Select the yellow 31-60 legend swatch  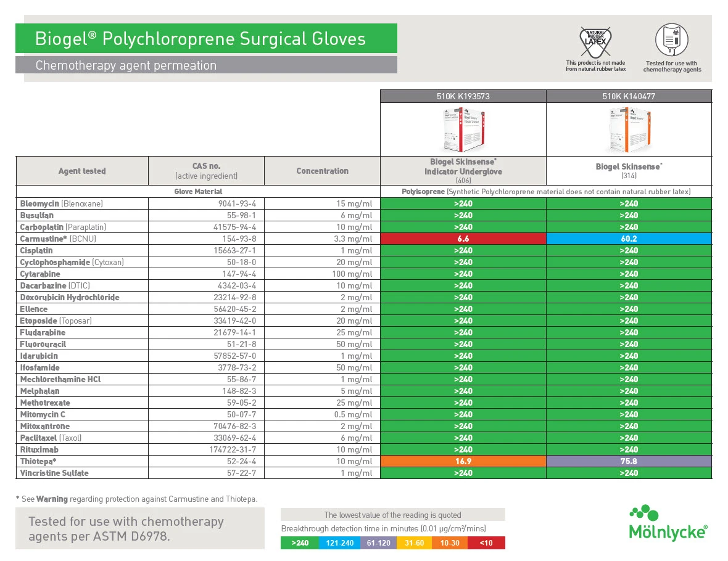tap(414, 543)
